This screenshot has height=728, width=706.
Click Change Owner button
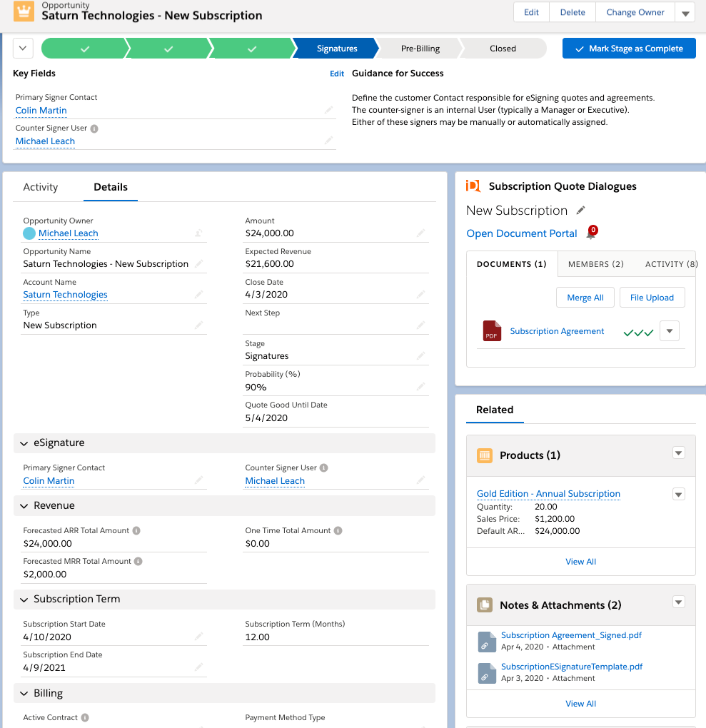[635, 13]
